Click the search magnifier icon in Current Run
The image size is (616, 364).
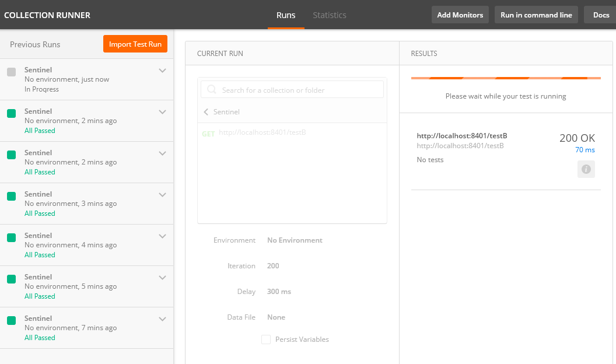(x=211, y=89)
